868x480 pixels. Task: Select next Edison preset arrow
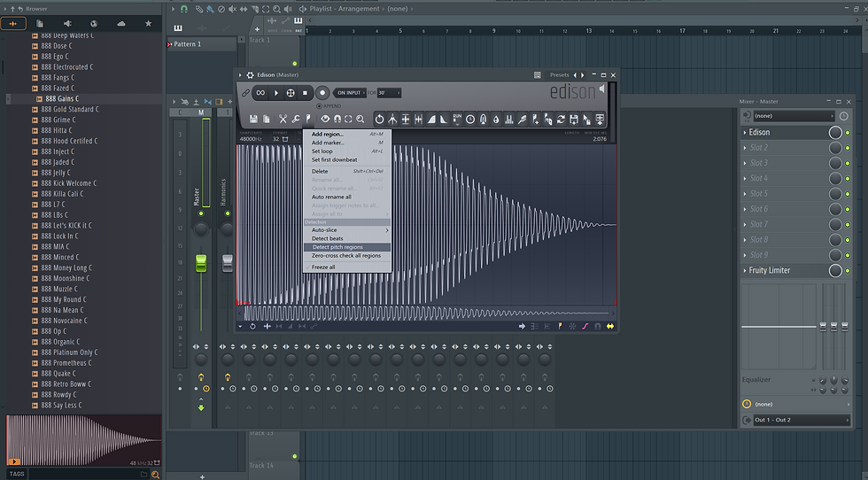coord(582,74)
